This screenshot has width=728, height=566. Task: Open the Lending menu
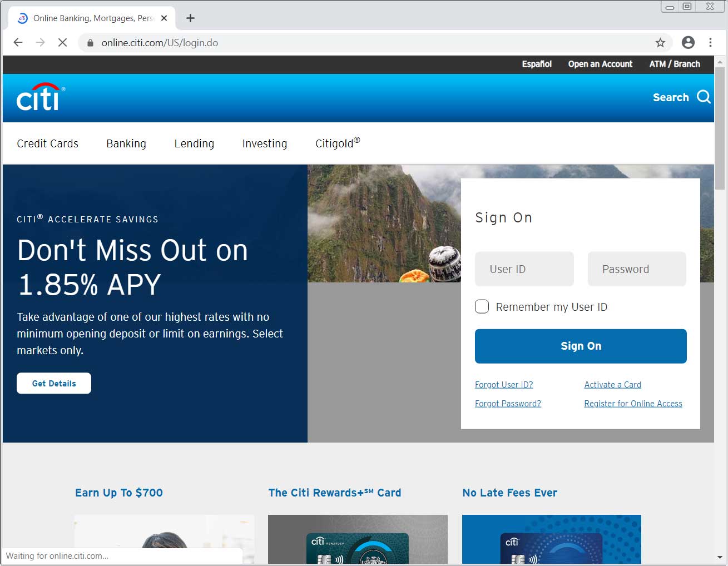[194, 143]
